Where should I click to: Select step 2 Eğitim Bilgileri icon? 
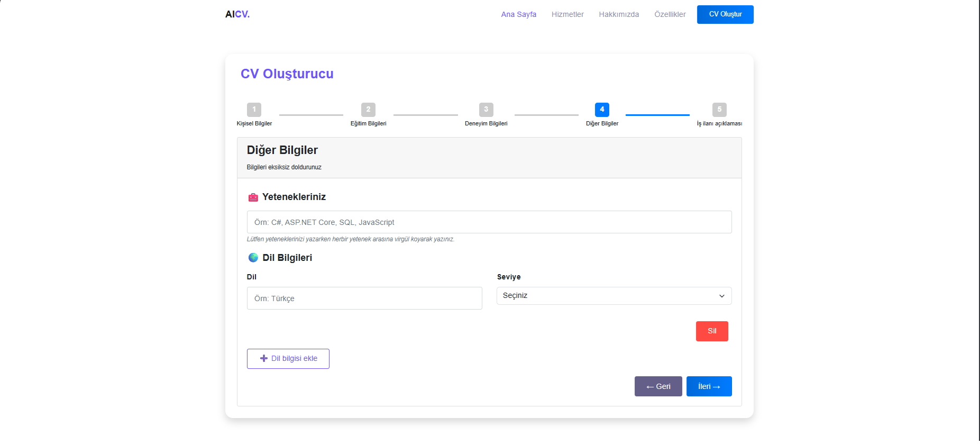click(368, 110)
